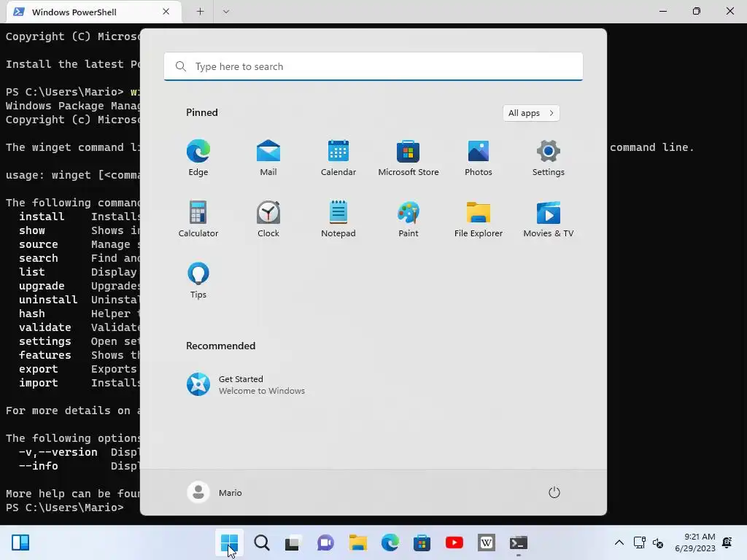Open the Paint app

[409, 219]
